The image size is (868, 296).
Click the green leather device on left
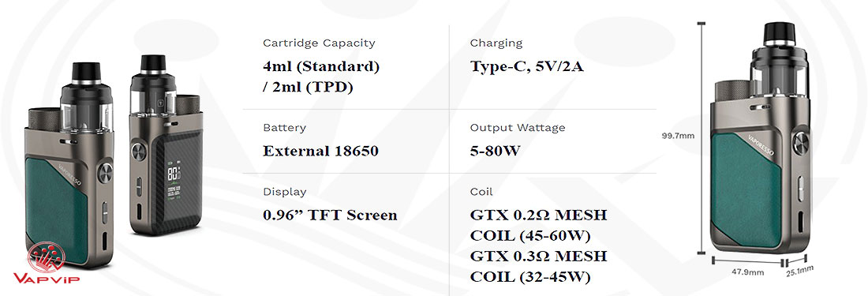click(68, 164)
